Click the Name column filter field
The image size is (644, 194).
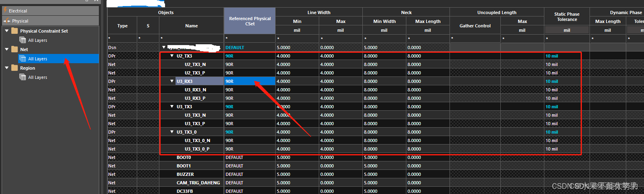pyautogui.click(x=191, y=39)
